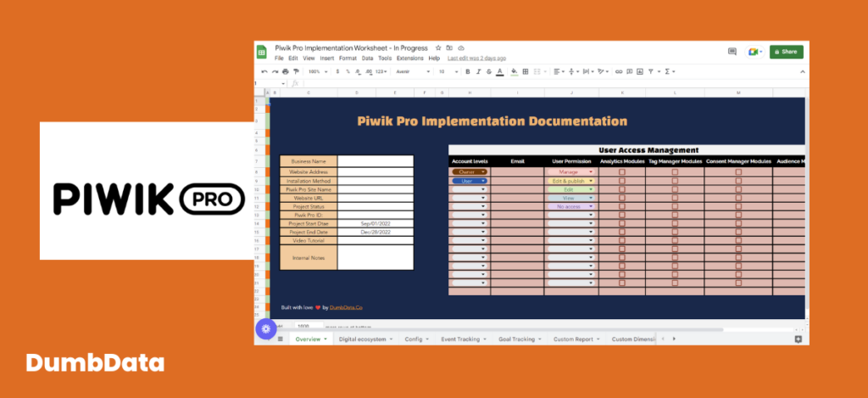Open the font family dropdown Avenir
Image resolution: width=868 pixels, height=398 pixels.
point(413,71)
